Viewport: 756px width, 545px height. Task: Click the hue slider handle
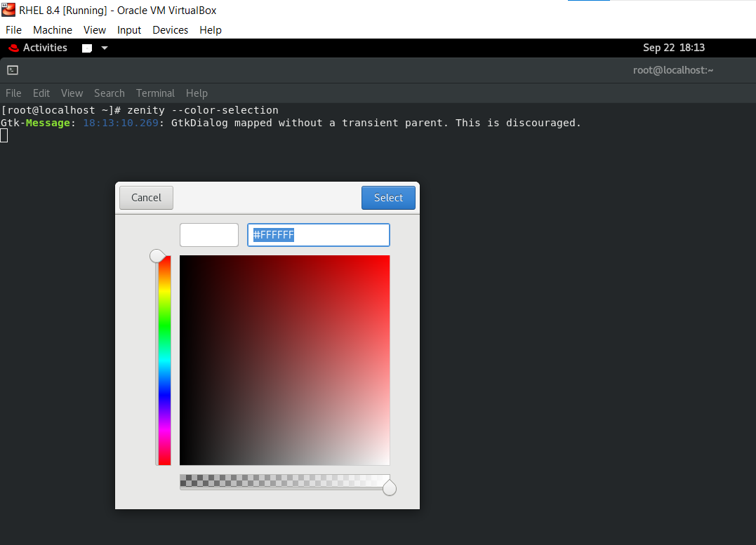pos(157,255)
